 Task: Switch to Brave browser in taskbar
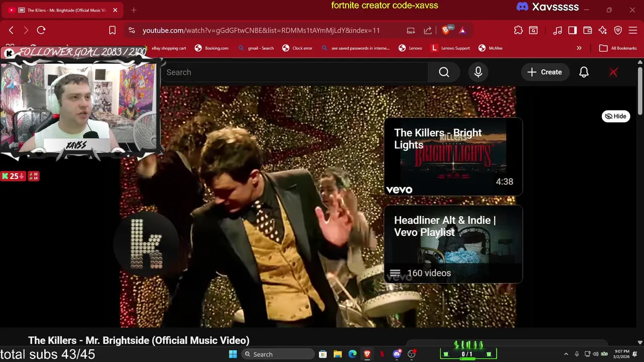coord(367,354)
